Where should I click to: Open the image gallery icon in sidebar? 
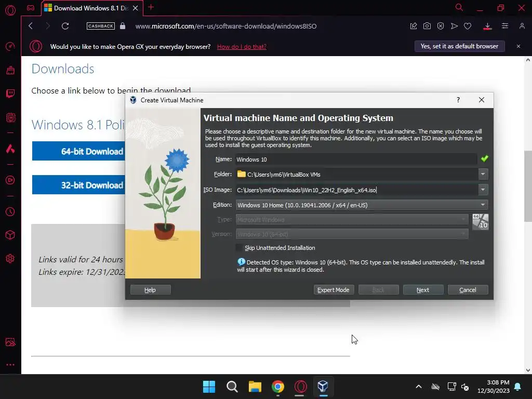pos(10,342)
